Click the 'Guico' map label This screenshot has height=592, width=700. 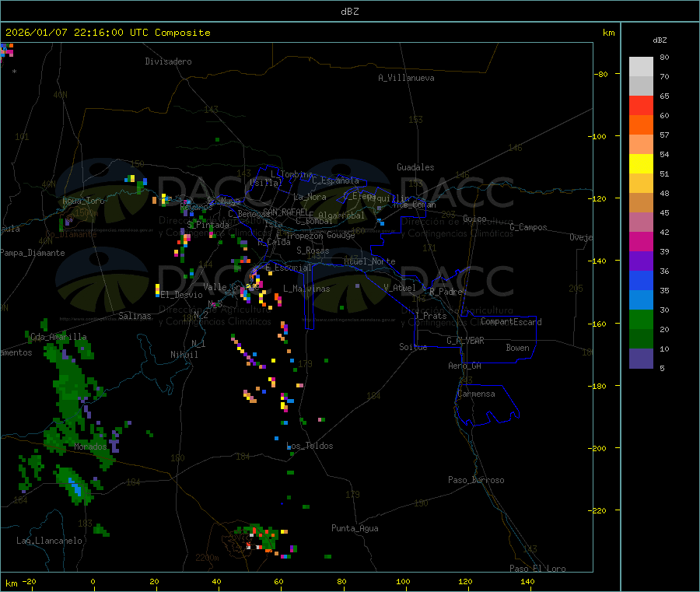(x=474, y=219)
